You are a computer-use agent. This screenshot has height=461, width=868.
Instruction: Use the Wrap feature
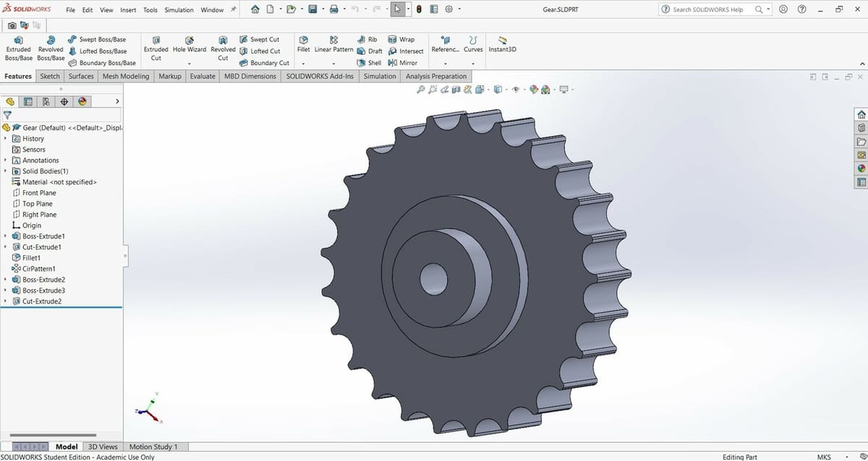coord(401,40)
